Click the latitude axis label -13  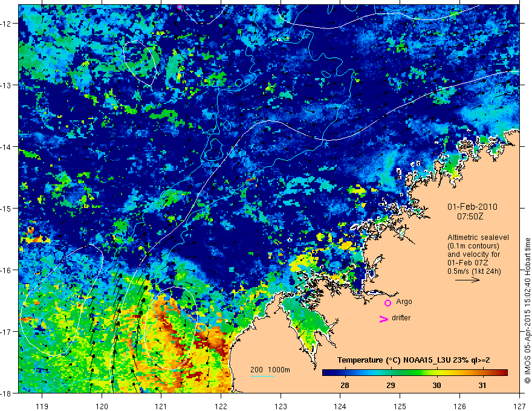(x=6, y=85)
